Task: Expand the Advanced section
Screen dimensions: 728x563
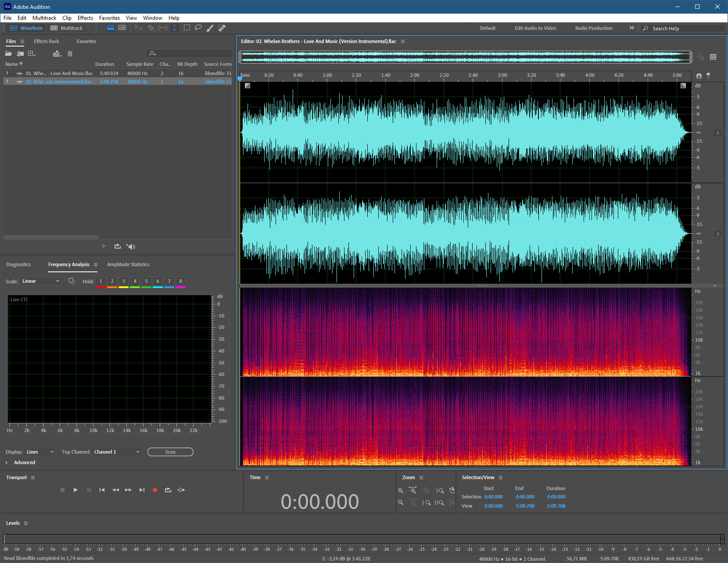Action: 7,462
